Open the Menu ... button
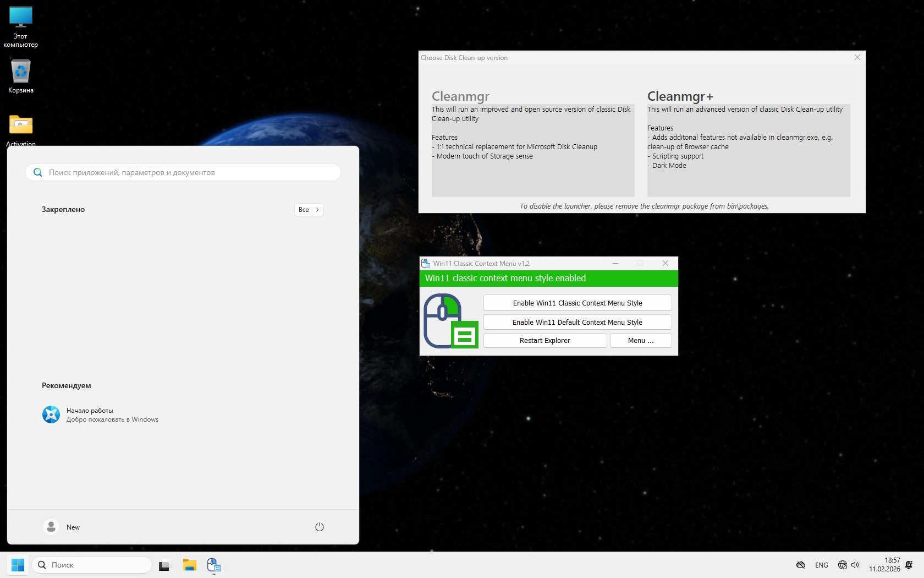 (641, 340)
